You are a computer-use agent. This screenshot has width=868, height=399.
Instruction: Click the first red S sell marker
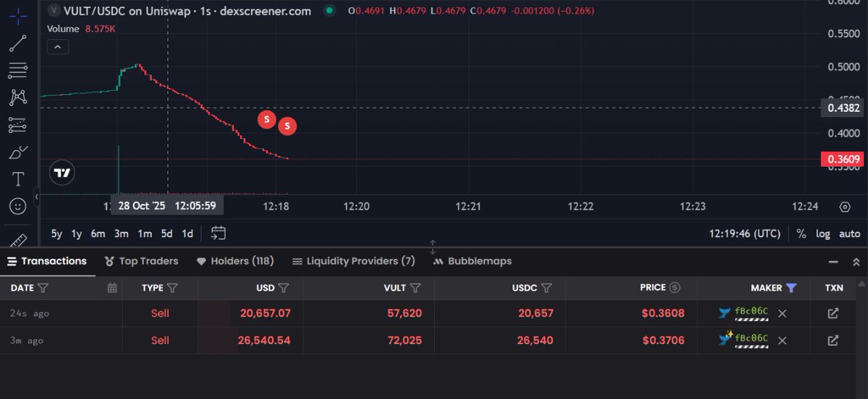pyautogui.click(x=267, y=119)
